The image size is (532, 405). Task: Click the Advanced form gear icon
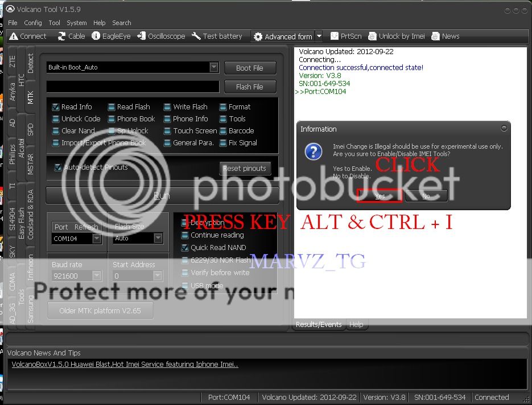258,36
